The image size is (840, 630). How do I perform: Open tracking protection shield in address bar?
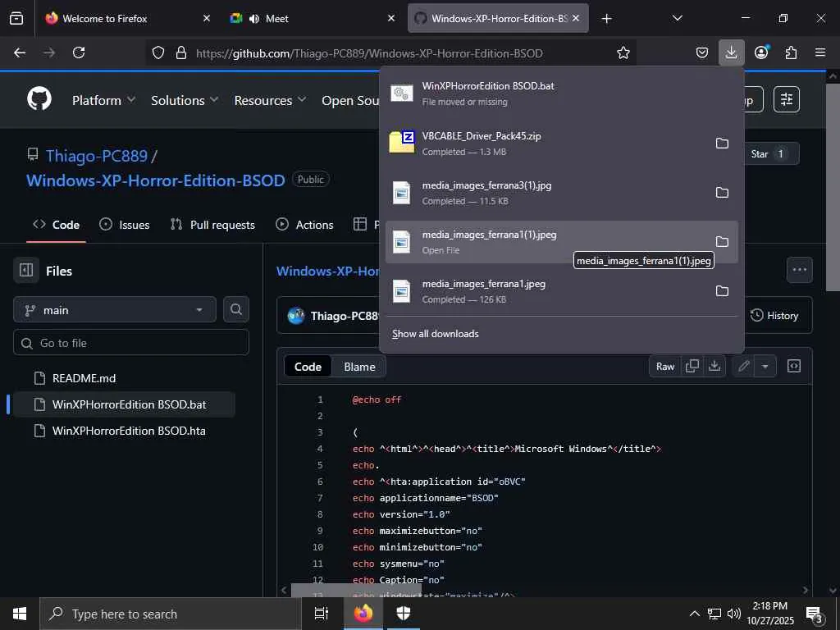[158, 52]
